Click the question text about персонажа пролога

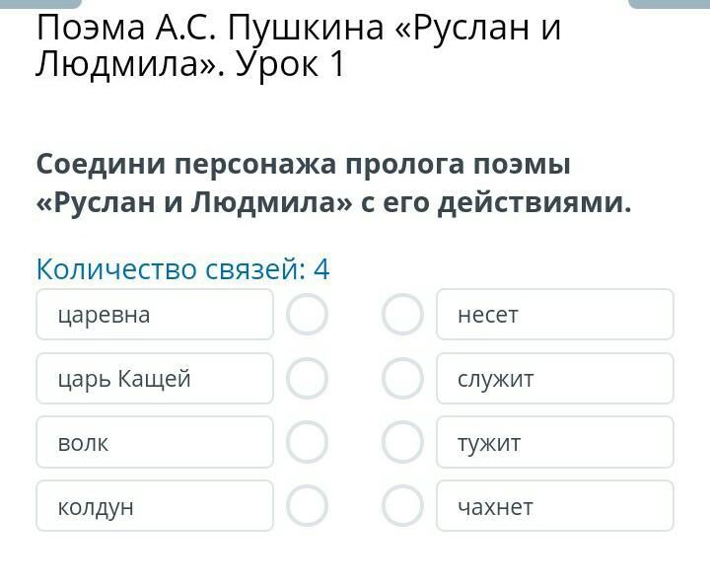coord(333,183)
